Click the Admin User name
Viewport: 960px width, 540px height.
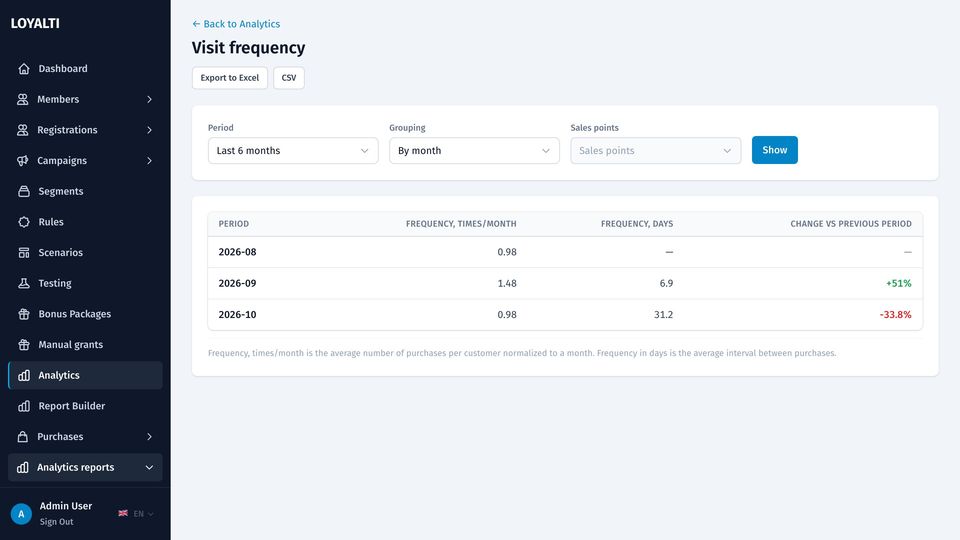pos(66,506)
